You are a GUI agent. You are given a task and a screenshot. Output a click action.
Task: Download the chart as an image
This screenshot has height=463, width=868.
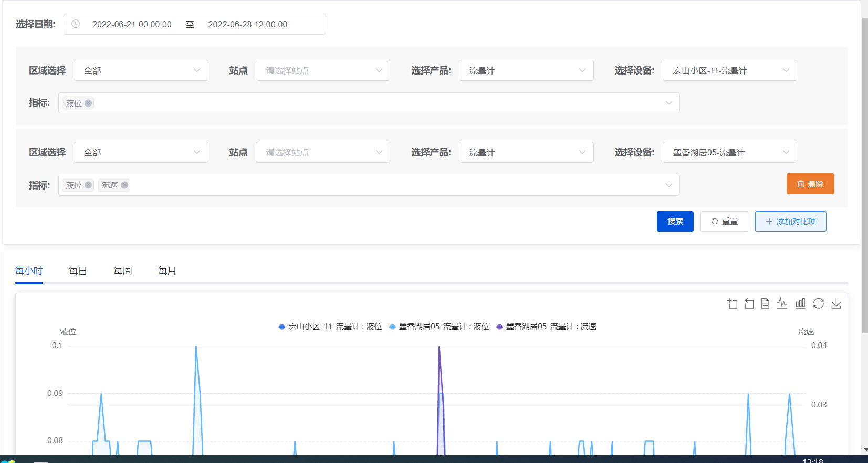click(x=836, y=303)
